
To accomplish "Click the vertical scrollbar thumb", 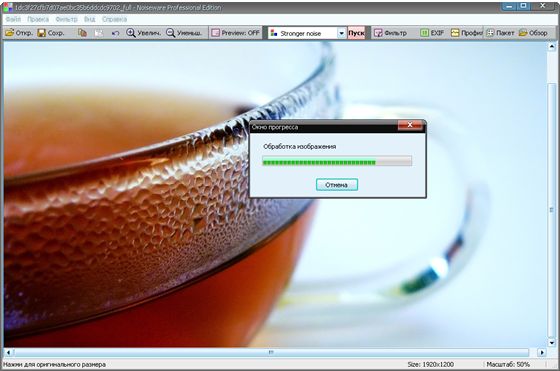I will click(552, 210).
